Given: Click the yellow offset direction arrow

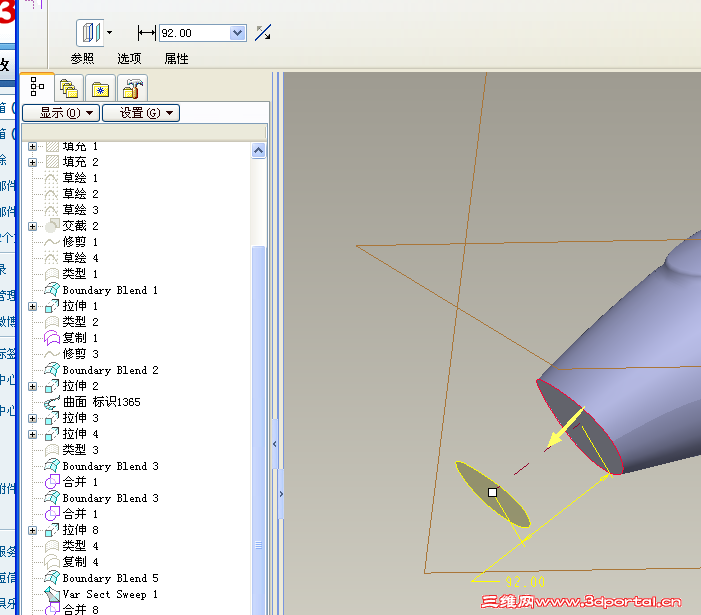Looking at the screenshot, I should pos(565,428).
